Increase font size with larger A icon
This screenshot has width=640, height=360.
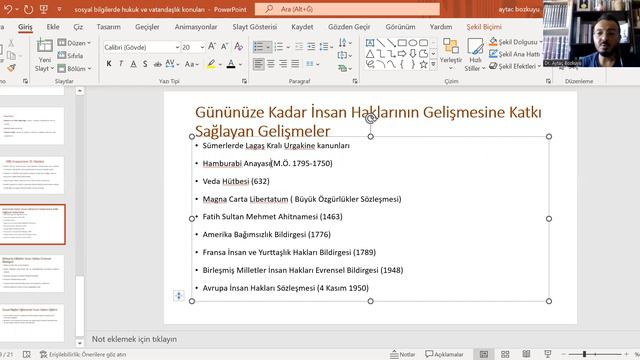pyautogui.click(x=212, y=47)
